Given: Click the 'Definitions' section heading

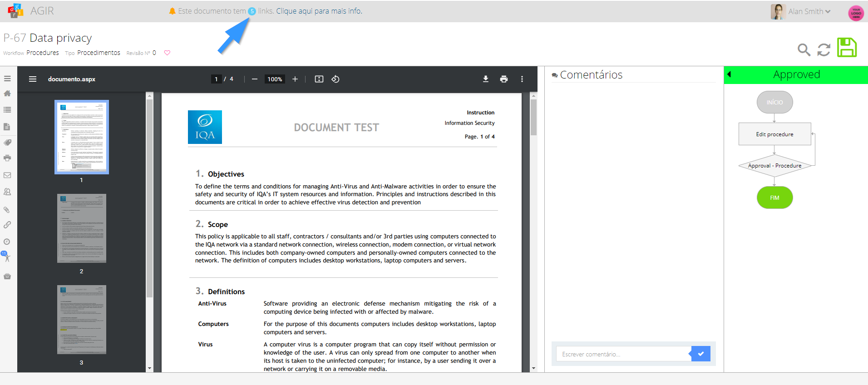Looking at the screenshot, I should (x=226, y=291).
